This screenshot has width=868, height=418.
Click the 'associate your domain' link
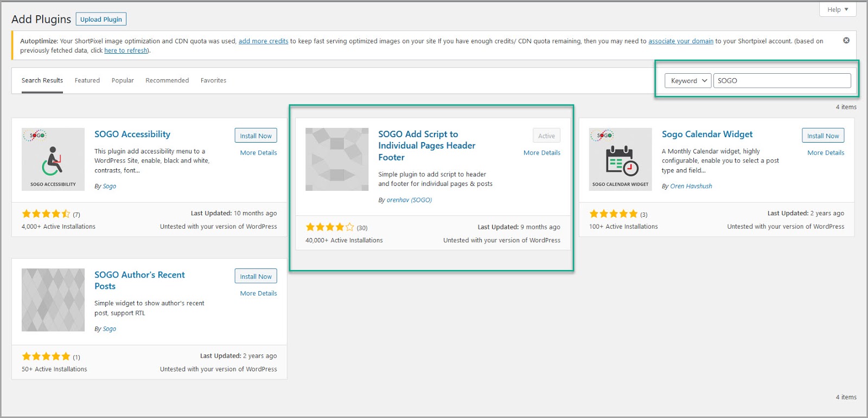[680, 41]
